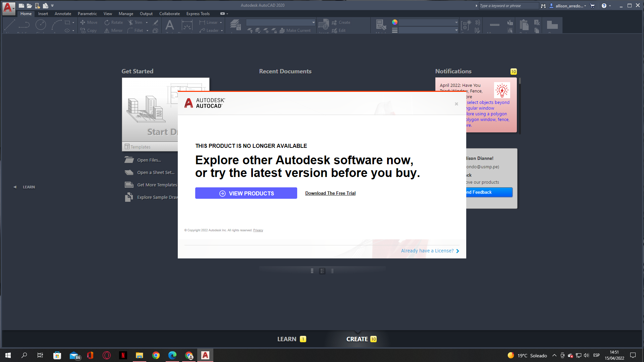
Task: Open the layer selection combo box
Action: [281, 22]
